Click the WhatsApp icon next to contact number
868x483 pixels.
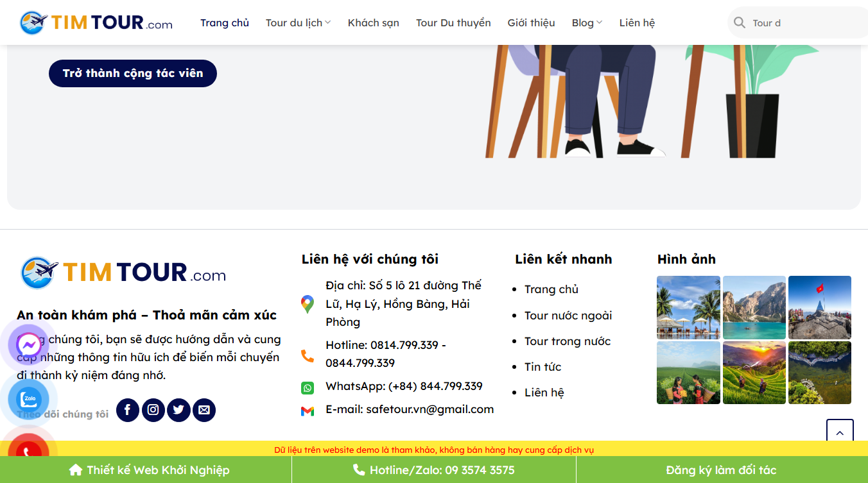308,387
